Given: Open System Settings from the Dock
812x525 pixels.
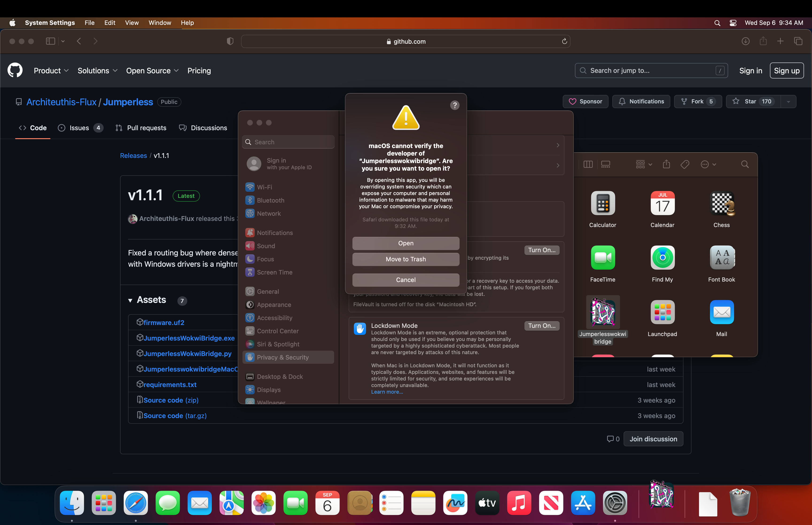Looking at the screenshot, I should coord(615,503).
